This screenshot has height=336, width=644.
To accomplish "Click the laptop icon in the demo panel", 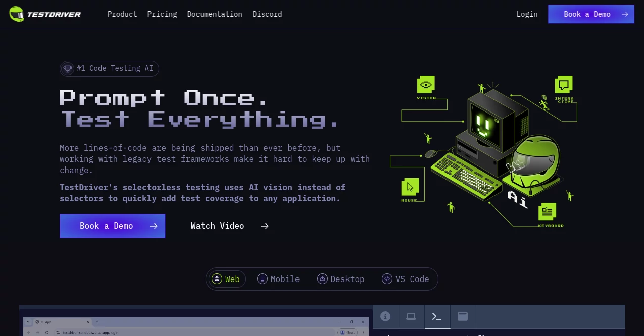I will [x=411, y=316].
